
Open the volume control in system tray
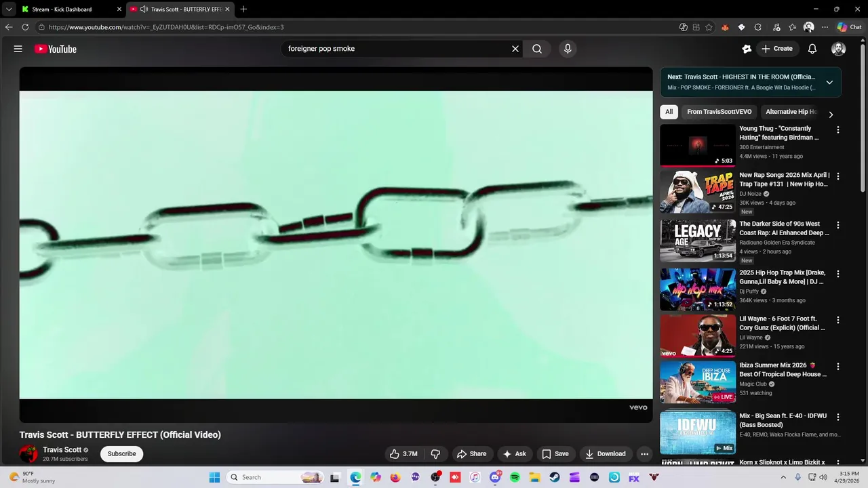823,477
